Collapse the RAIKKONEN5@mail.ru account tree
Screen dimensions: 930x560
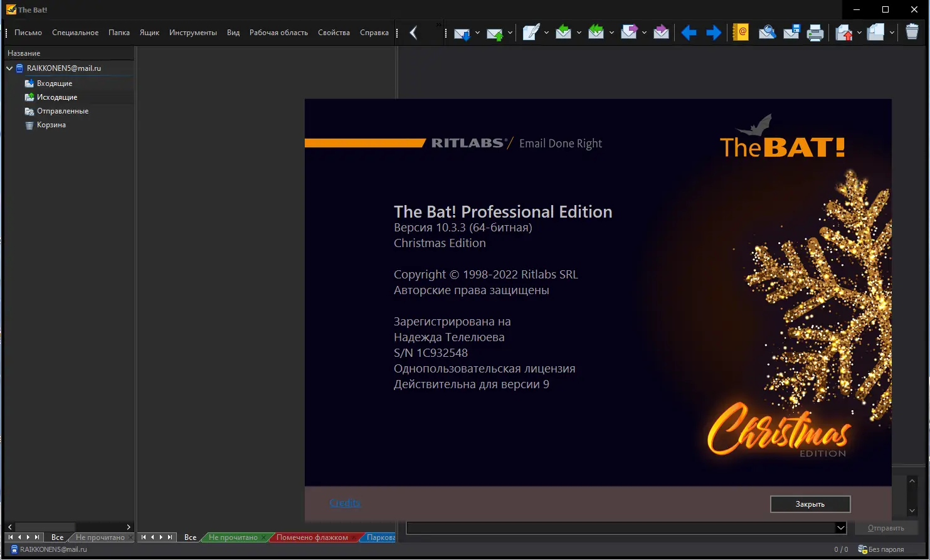9,68
